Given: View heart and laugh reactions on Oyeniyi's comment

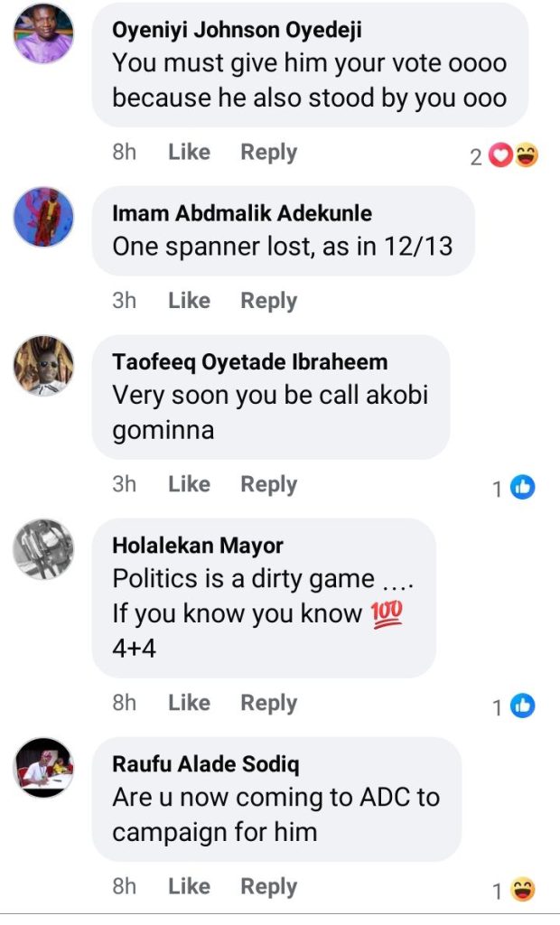Looking at the screenshot, I should tap(513, 156).
